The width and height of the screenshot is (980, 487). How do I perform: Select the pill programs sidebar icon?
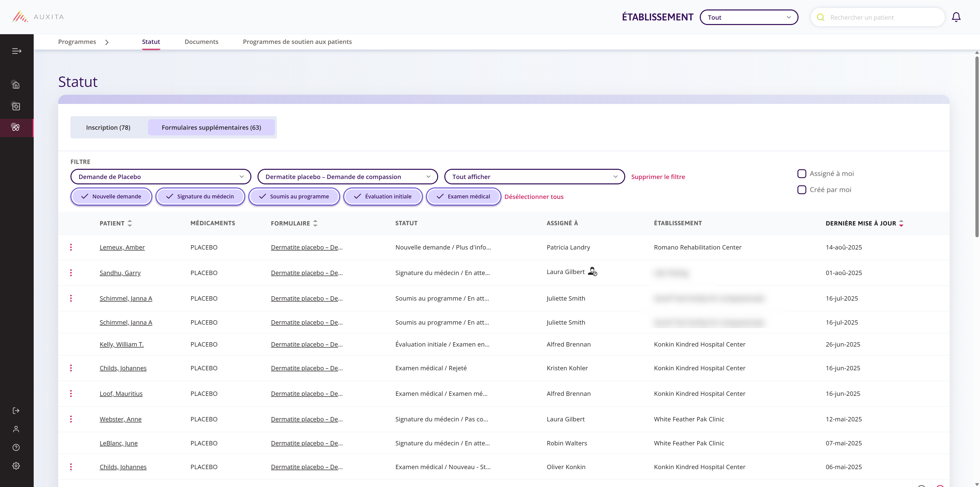click(x=16, y=127)
